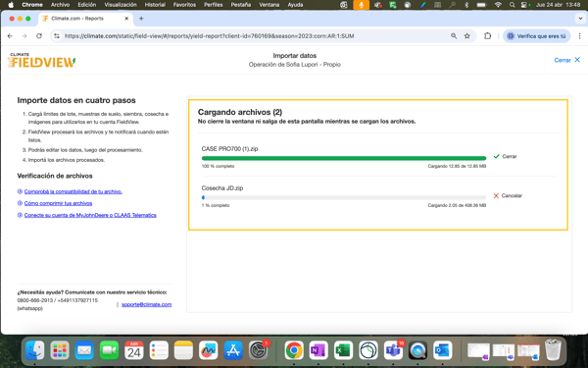Image resolution: width=588 pixels, height=368 pixels.
Task: Click the Cosecha JD.zip file name
Action: tap(222, 188)
